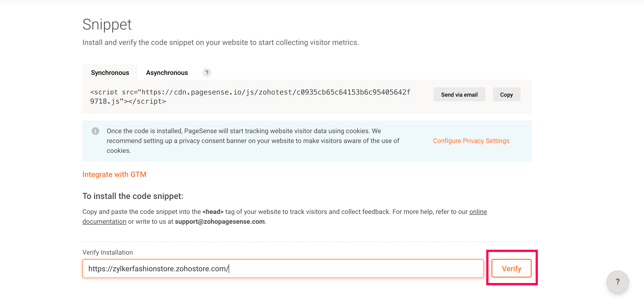Switch to the Synchronous tab

pos(110,73)
